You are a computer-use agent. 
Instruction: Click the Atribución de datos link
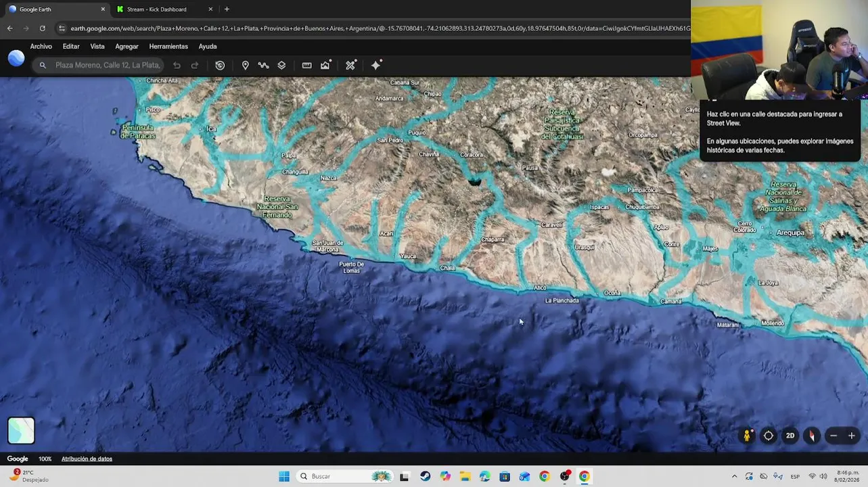(87, 459)
